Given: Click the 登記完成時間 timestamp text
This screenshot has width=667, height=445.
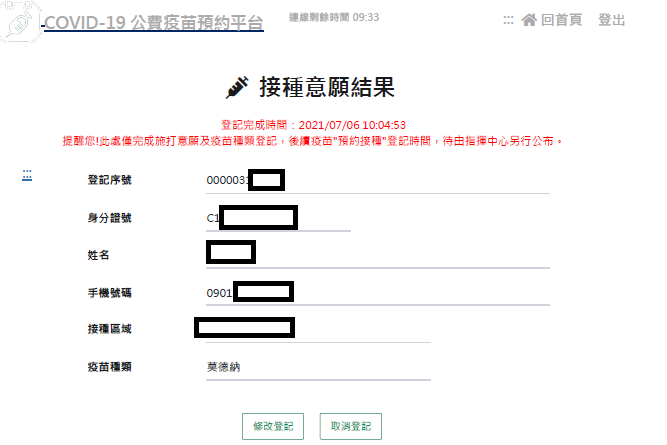Looking at the screenshot, I should point(313,125).
